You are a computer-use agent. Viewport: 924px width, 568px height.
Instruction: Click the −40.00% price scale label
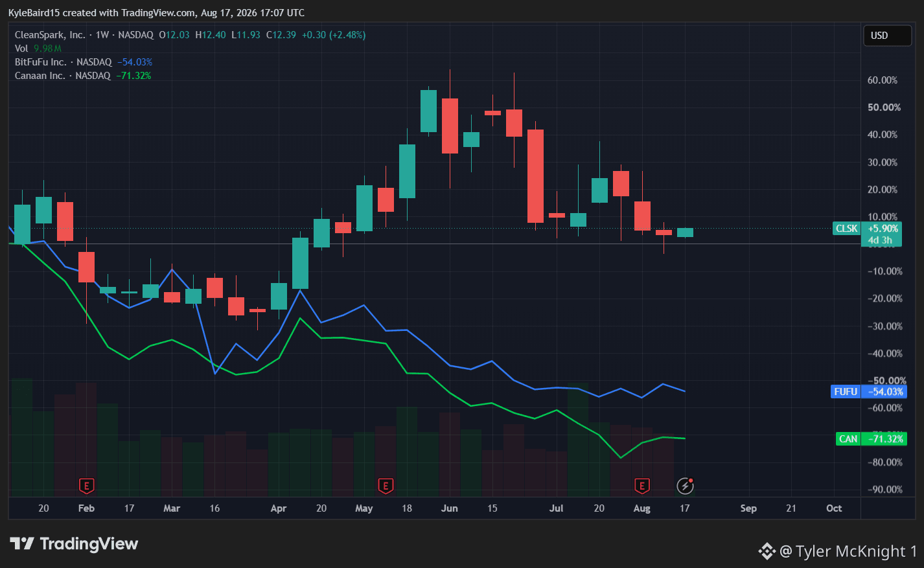tap(884, 354)
